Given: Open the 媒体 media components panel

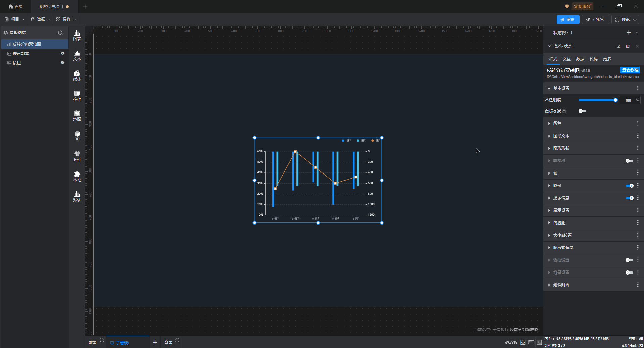Looking at the screenshot, I should [x=77, y=76].
